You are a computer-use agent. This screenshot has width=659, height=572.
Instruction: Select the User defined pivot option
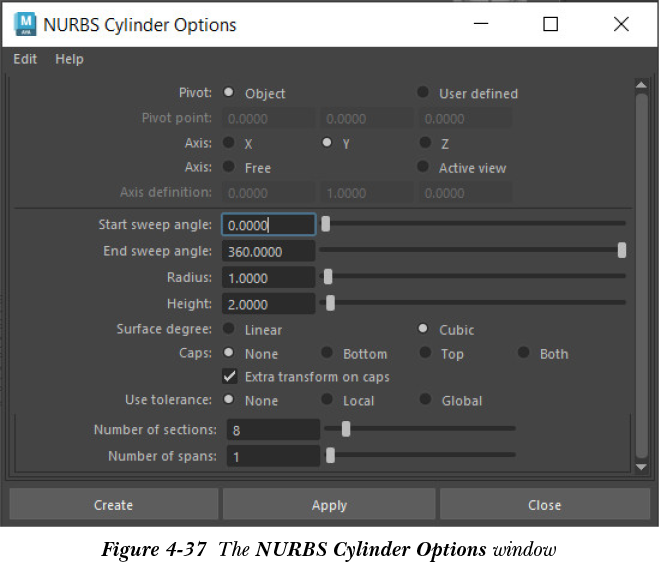tap(424, 93)
